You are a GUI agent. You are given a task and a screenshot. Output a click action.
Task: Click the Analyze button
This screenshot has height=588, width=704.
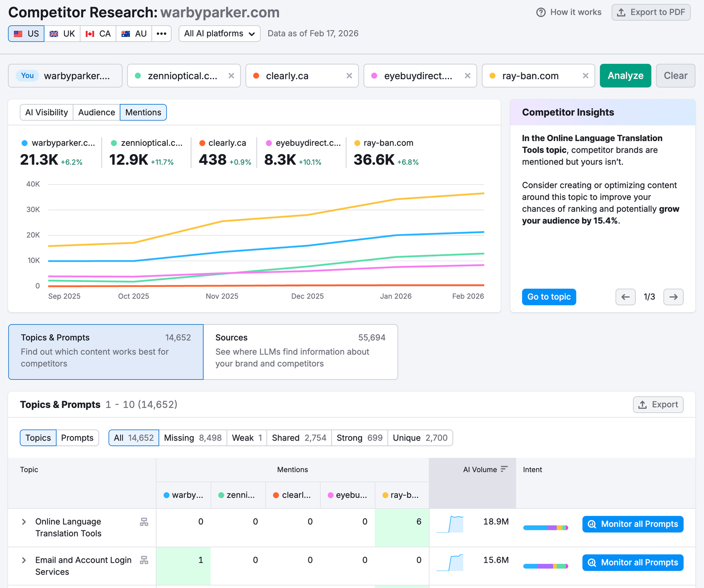(x=625, y=75)
